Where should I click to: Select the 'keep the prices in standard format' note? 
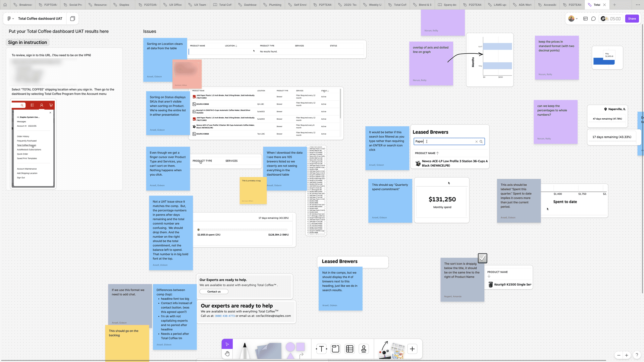click(x=557, y=58)
